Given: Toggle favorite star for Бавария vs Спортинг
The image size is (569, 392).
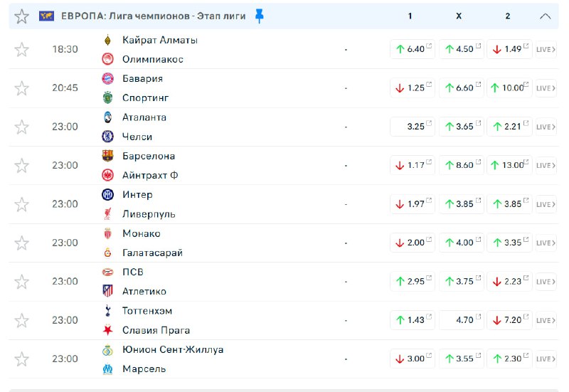Looking at the screenshot, I should (x=22, y=88).
